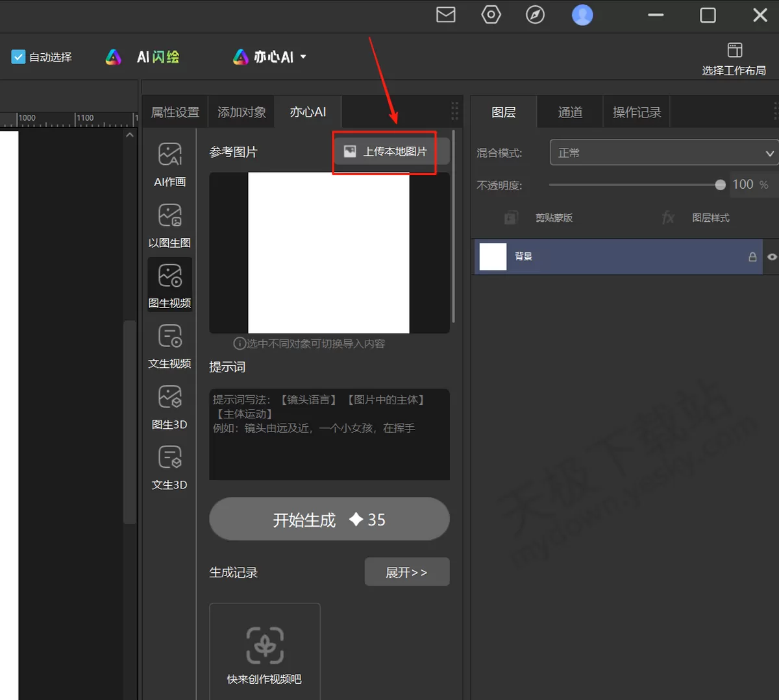
Task: Expand generation records with 展开>>
Action: click(x=407, y=572)
